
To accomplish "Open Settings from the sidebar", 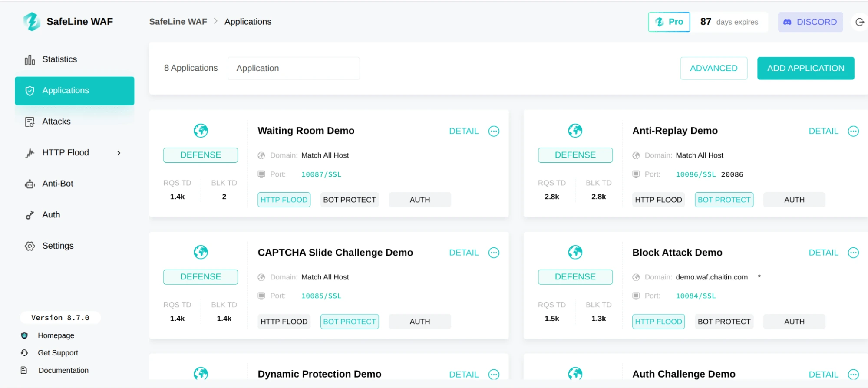I will [74, 246].
